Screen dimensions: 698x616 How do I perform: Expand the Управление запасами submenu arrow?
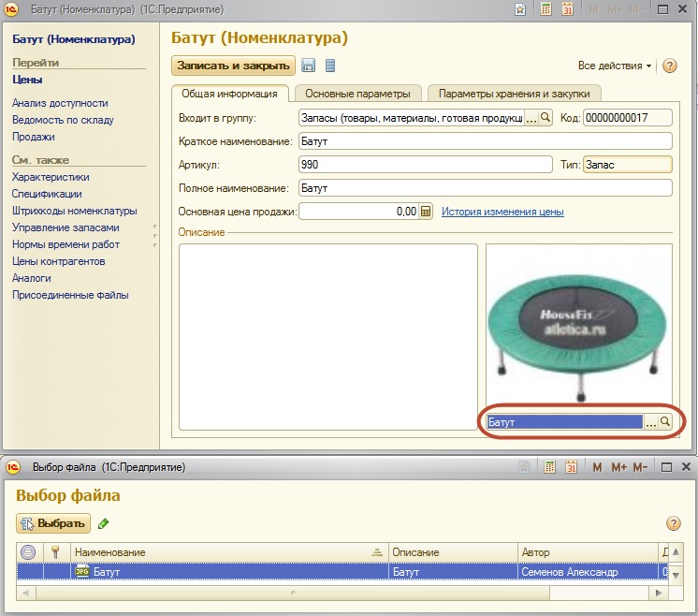tap(155, 227)
